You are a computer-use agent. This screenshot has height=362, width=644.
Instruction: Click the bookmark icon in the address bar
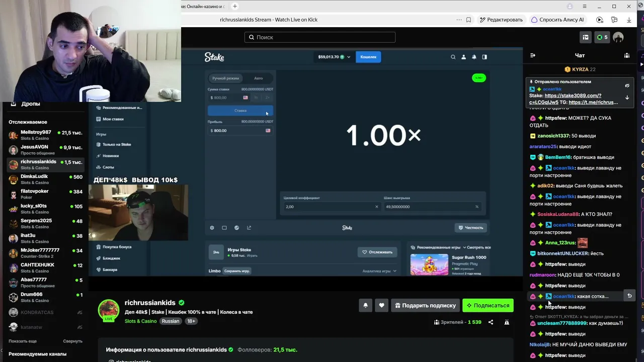[x=468, y=20]
